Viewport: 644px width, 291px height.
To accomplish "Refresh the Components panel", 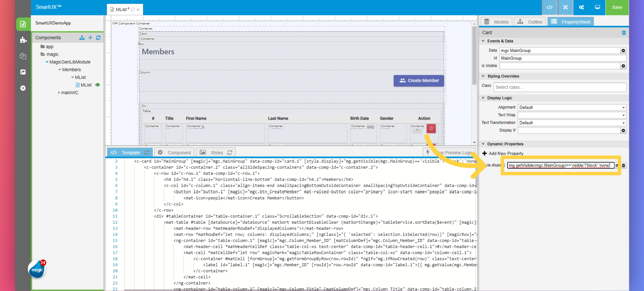I will (98, 38).
